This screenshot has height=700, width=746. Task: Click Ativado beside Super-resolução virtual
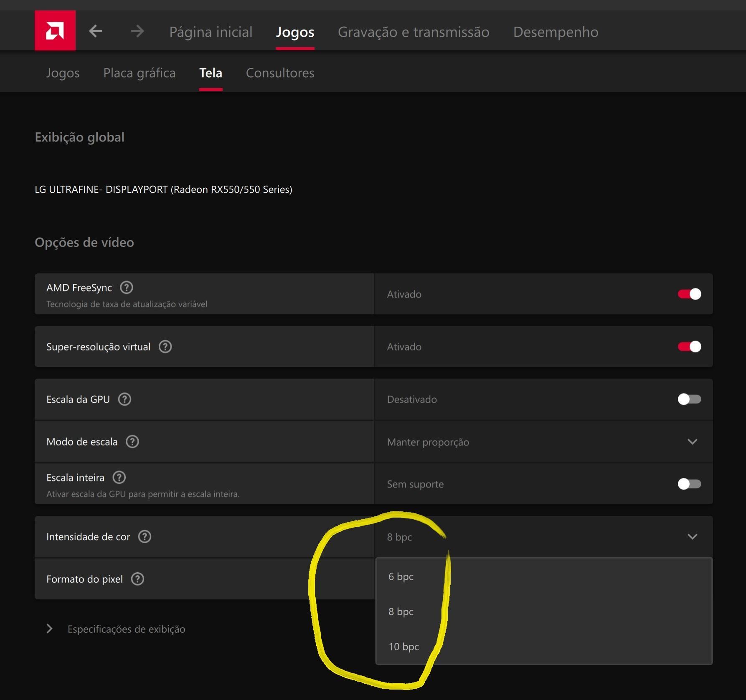(404, 347)
